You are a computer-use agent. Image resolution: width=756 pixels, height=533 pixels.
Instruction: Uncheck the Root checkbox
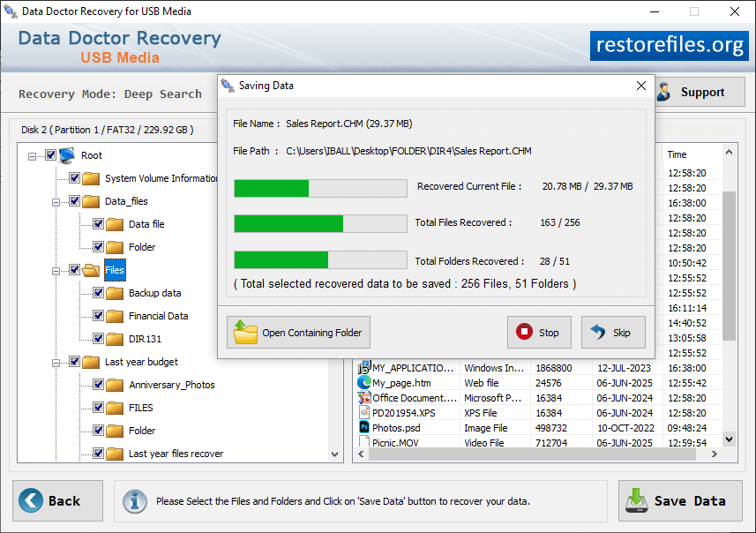click(50, 154)
